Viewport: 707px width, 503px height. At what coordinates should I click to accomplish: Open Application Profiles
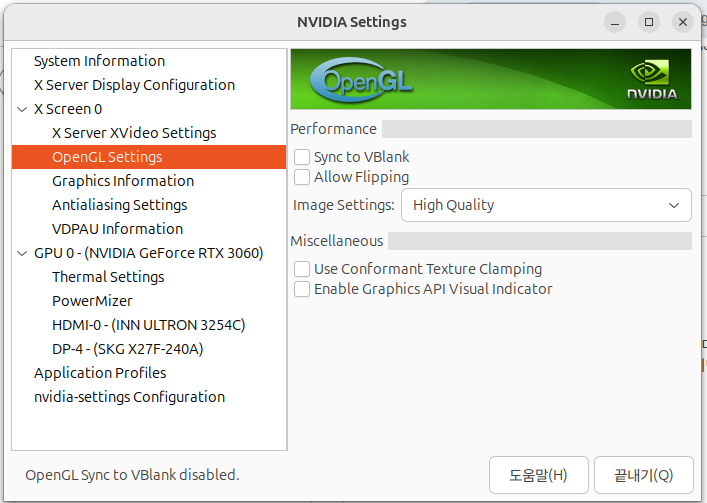point(100,373)
